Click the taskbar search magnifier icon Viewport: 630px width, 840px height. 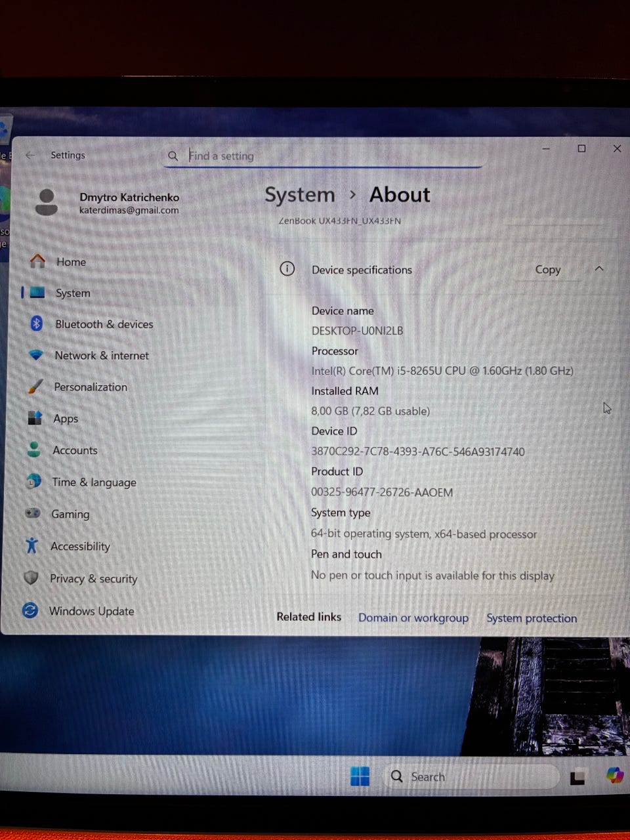pos(397,776)
